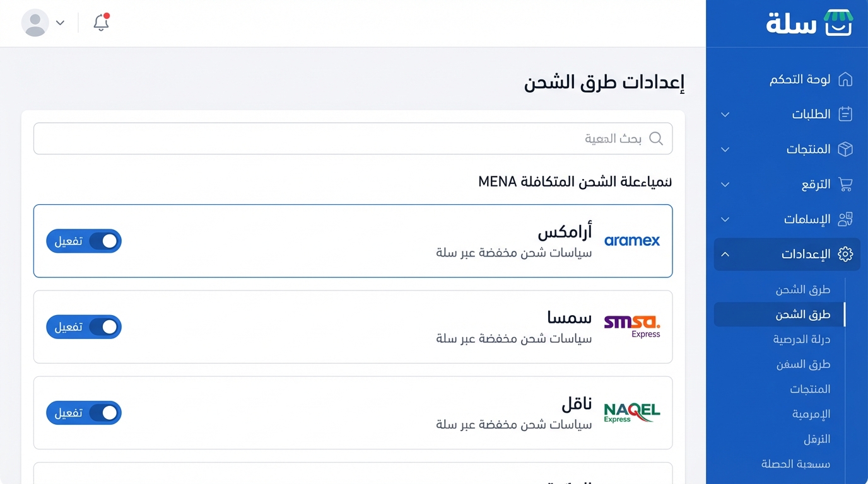Expand the الطلبات sidebar section
The image size is (868, 484).
click(725, 114)
